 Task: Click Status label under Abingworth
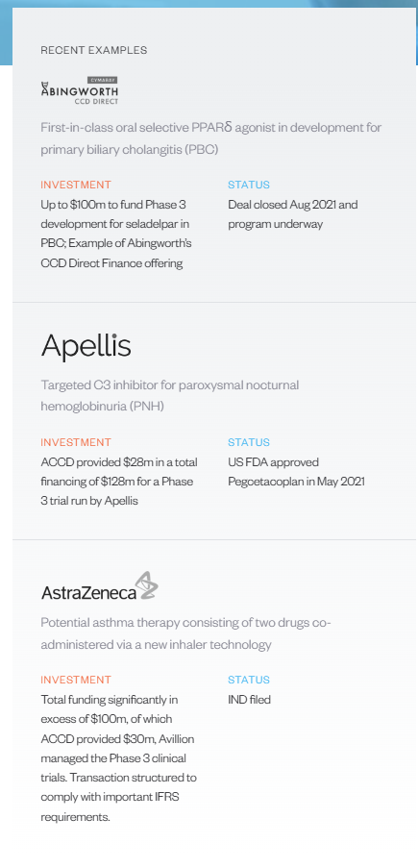click(x=249, y=185)
